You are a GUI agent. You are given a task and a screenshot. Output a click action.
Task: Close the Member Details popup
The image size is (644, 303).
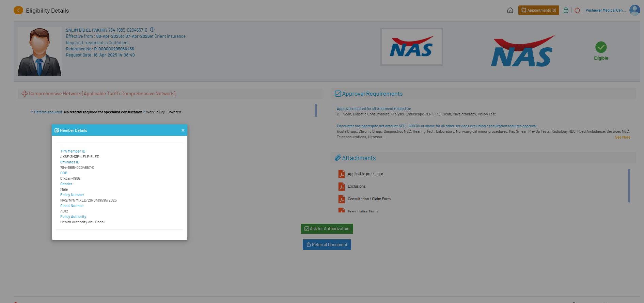tap(183, 130)
